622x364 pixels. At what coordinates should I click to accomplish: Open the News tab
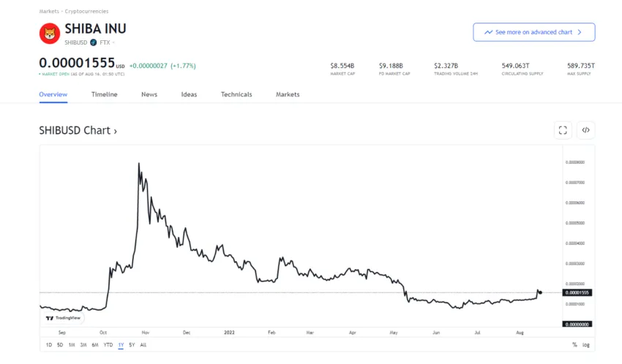(149, 94)
